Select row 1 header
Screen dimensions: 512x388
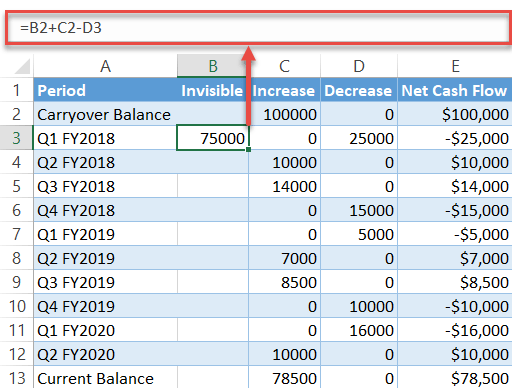[x=17, y=90]
